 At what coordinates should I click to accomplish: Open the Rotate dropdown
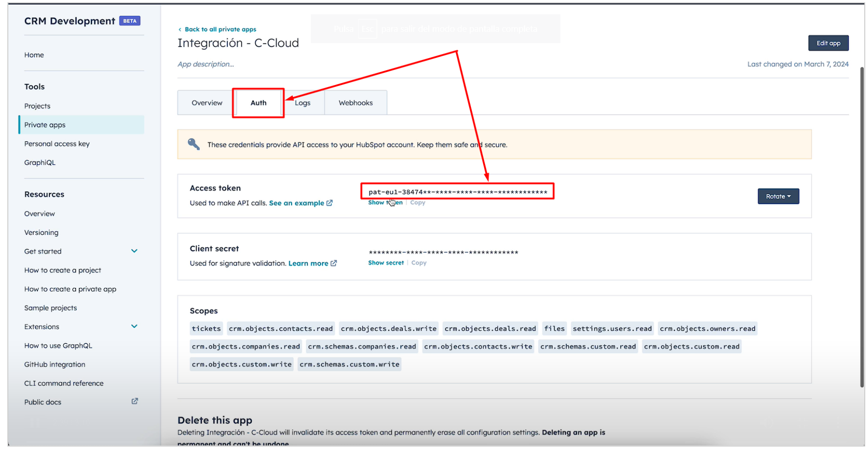pyautogui.click(x=778, y=196)
